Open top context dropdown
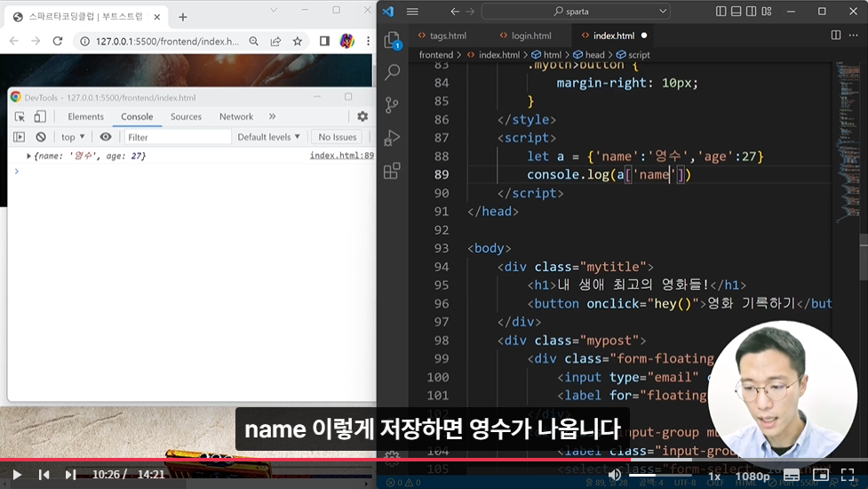The height and width of the screenshot is (489, 868). 73,137
